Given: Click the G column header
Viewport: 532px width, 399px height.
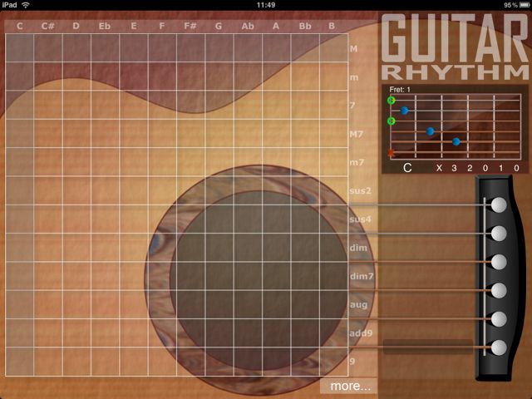Looking at the screenshot, I should click(219, 26).
